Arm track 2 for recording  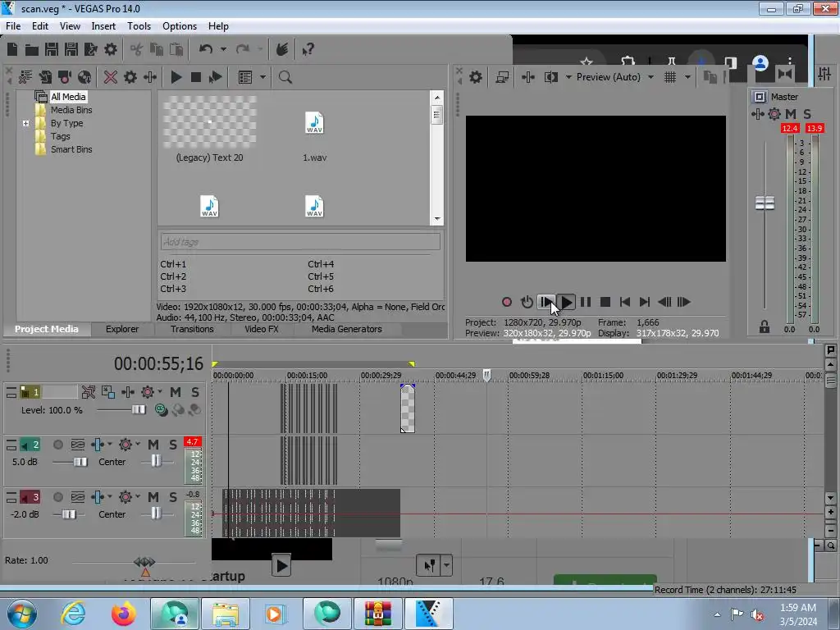click(x=58, y=445)
